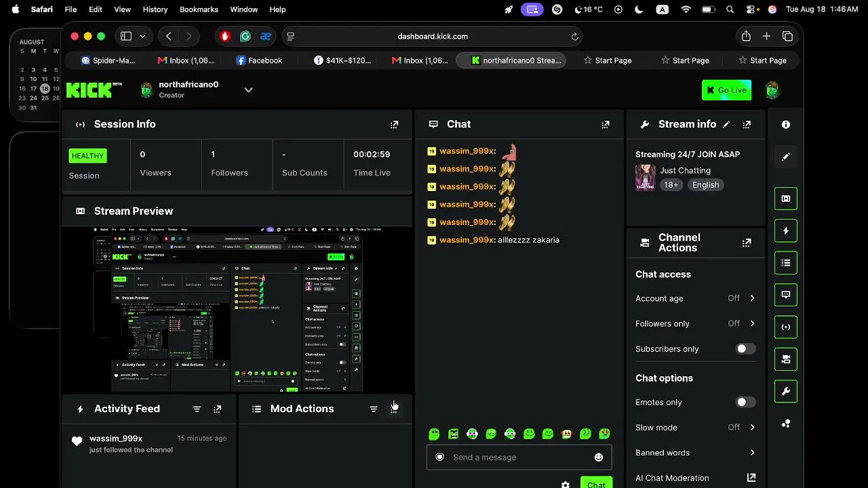Pop out the Activity Feed panel
Viewport: 868px width, 488px height.
[x=217, y=409]
